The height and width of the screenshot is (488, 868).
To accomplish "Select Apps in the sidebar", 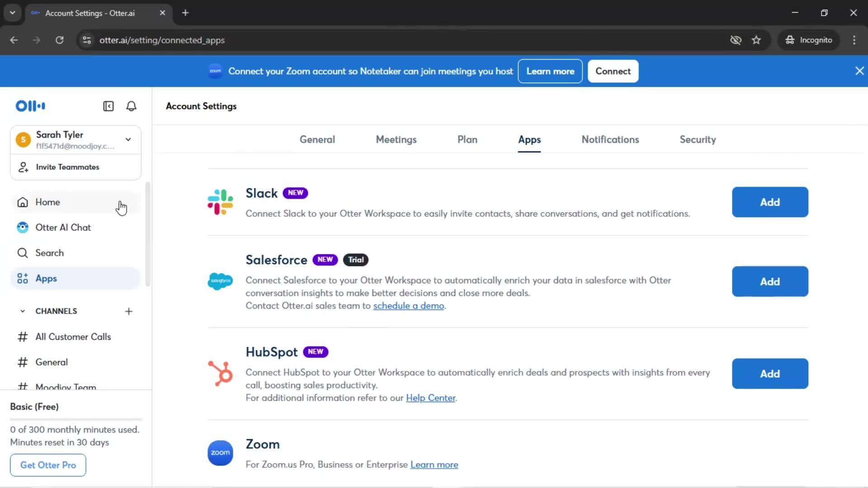I will point(76,278).
